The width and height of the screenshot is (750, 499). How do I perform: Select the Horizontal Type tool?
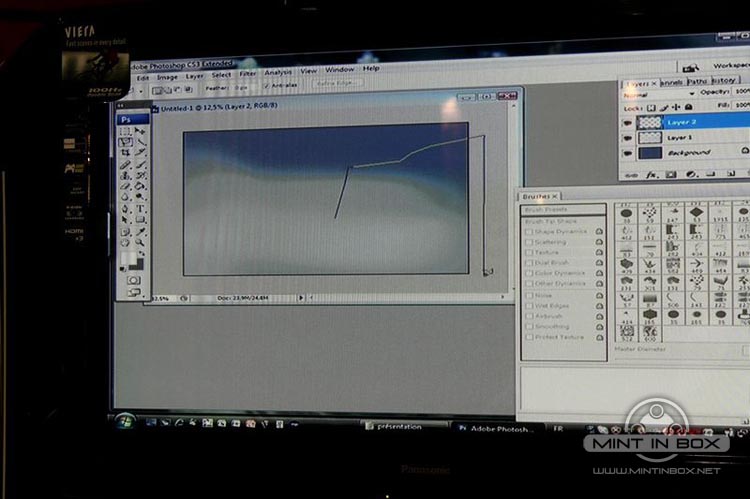click(x=141, y=209)
